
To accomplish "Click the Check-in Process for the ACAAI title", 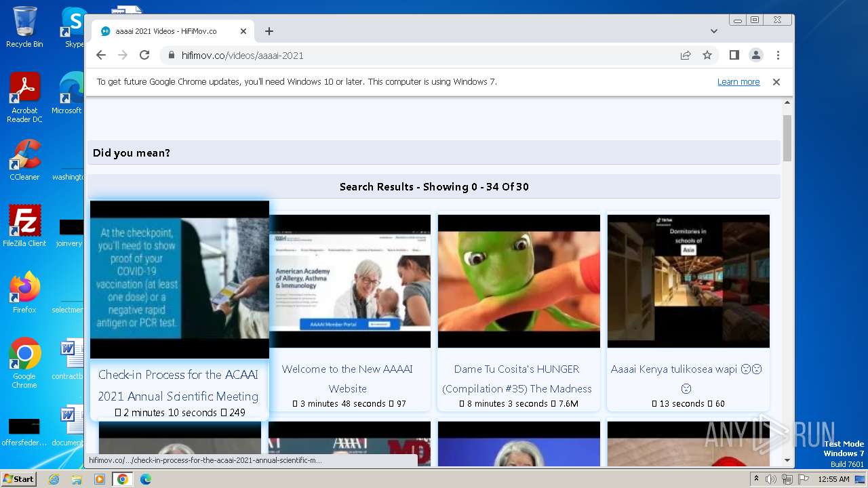I will point(178,385).
